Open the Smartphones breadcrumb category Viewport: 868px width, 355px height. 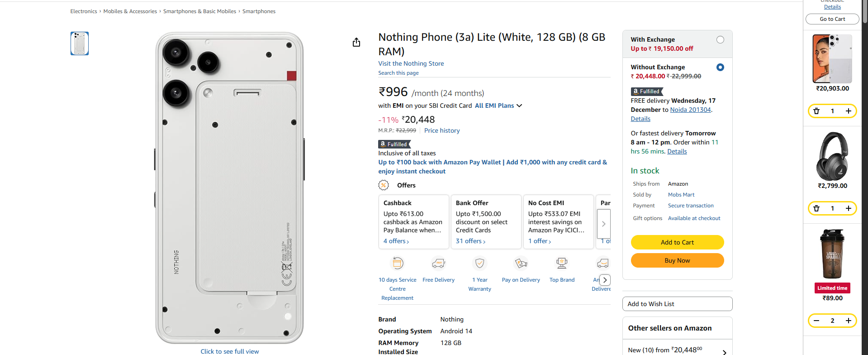coord(259,11)
